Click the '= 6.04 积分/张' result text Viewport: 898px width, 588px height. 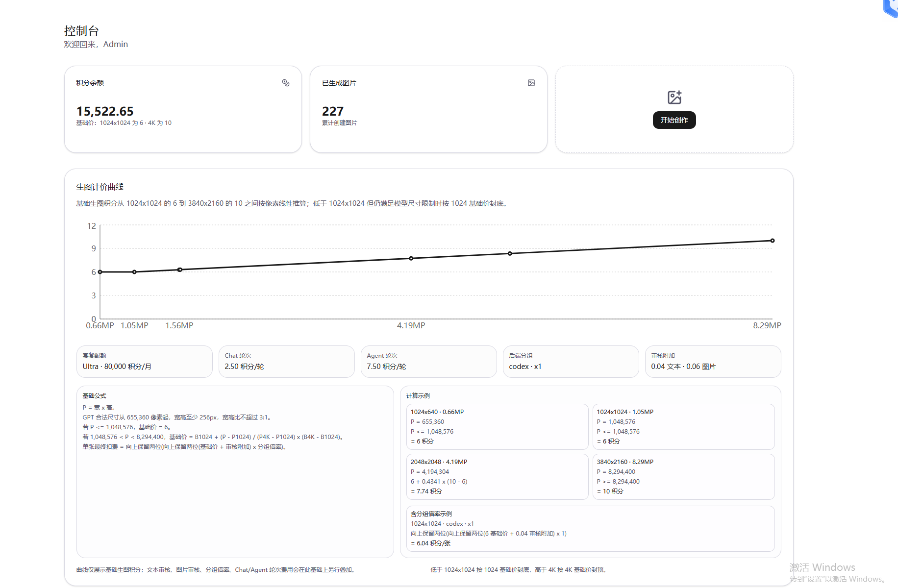[430, 543]
